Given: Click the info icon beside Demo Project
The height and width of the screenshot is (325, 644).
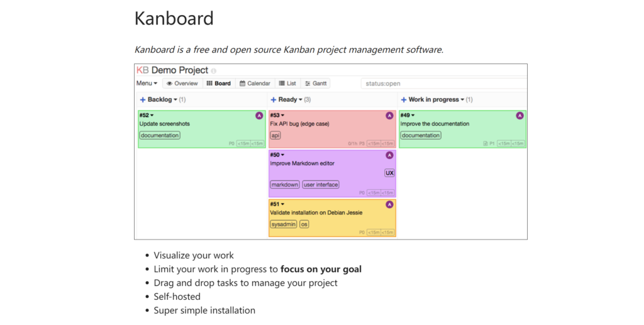Looking at the screenshot, I should pos(214,71).
